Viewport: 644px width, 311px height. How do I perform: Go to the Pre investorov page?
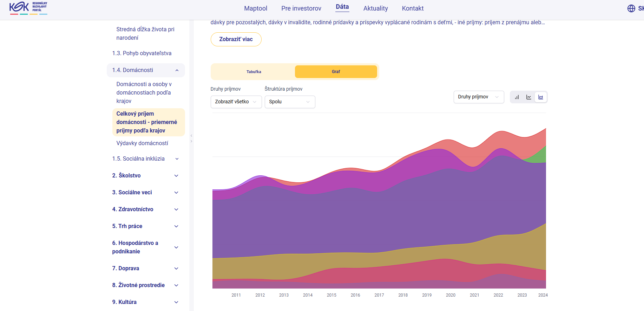coord(301,8)
